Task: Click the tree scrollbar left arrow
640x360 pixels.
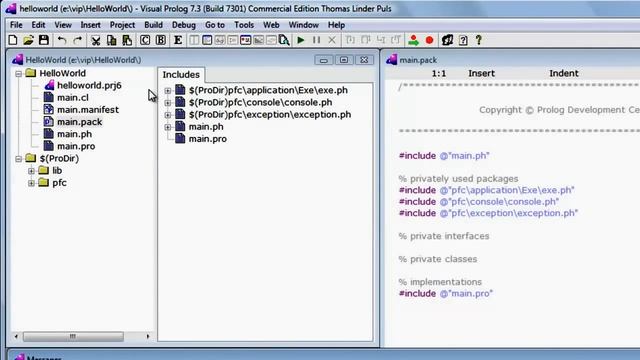Action: click(16, 336)
